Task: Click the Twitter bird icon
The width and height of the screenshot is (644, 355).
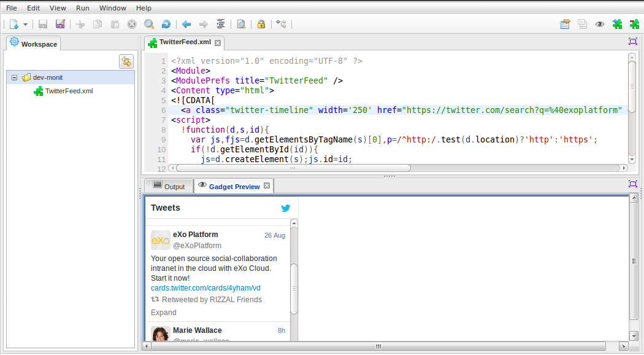Action: (x=285, y=208)
